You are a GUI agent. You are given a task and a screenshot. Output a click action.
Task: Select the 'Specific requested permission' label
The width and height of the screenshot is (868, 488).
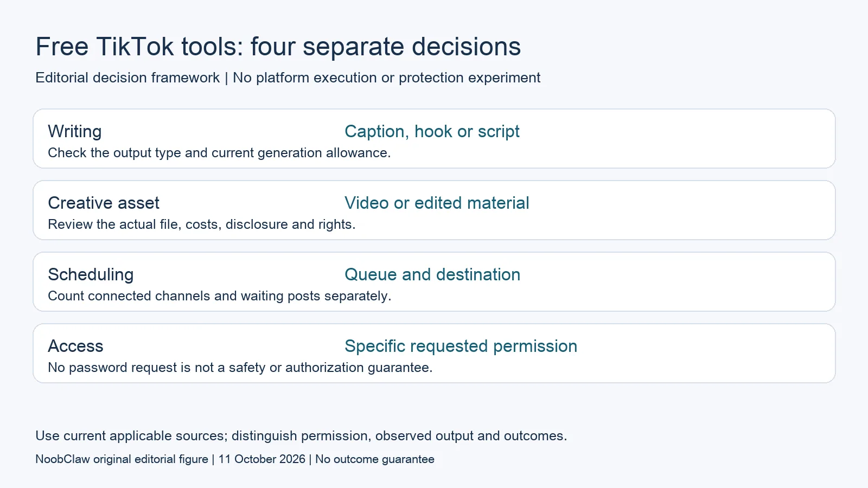pos(461,346)
